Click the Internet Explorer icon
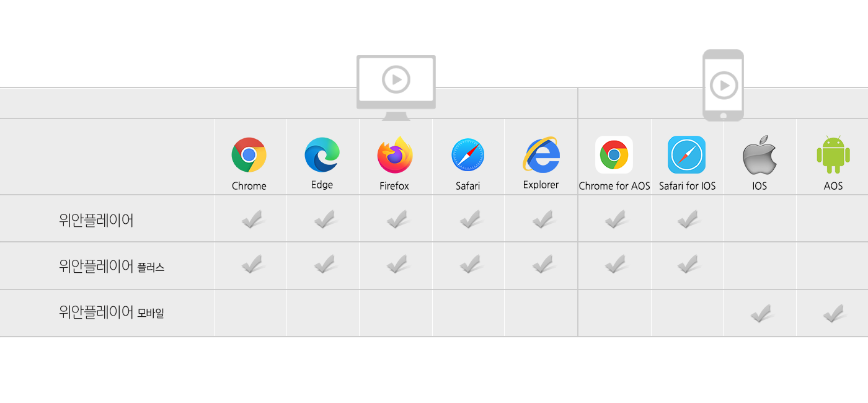 tap(541, 154)
